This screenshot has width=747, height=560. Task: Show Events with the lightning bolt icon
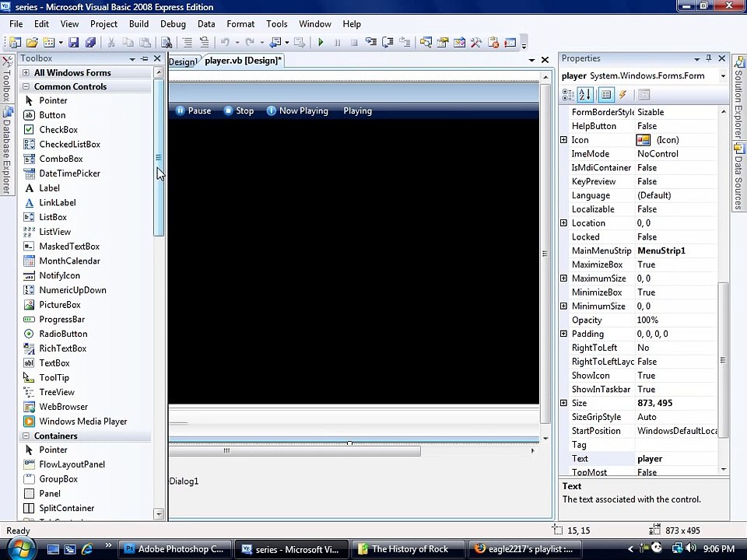tap(622, 94)
